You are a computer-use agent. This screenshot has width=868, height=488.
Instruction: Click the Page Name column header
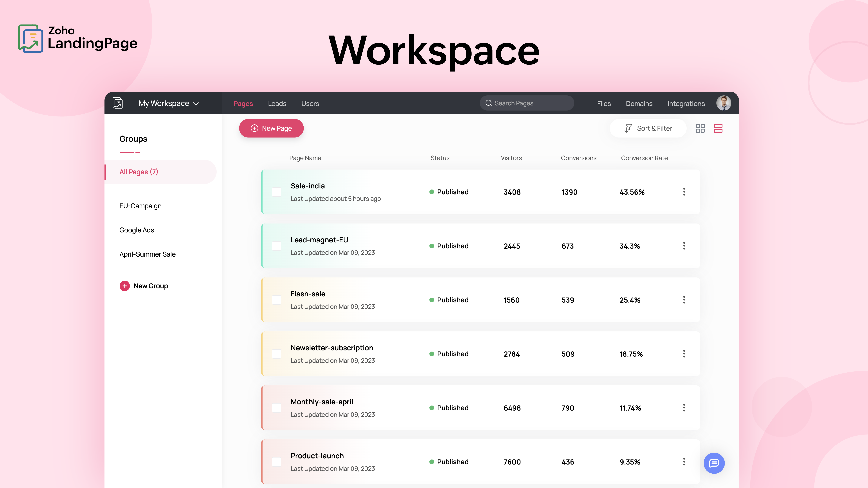pyautogui.click(x=305, y=158)
